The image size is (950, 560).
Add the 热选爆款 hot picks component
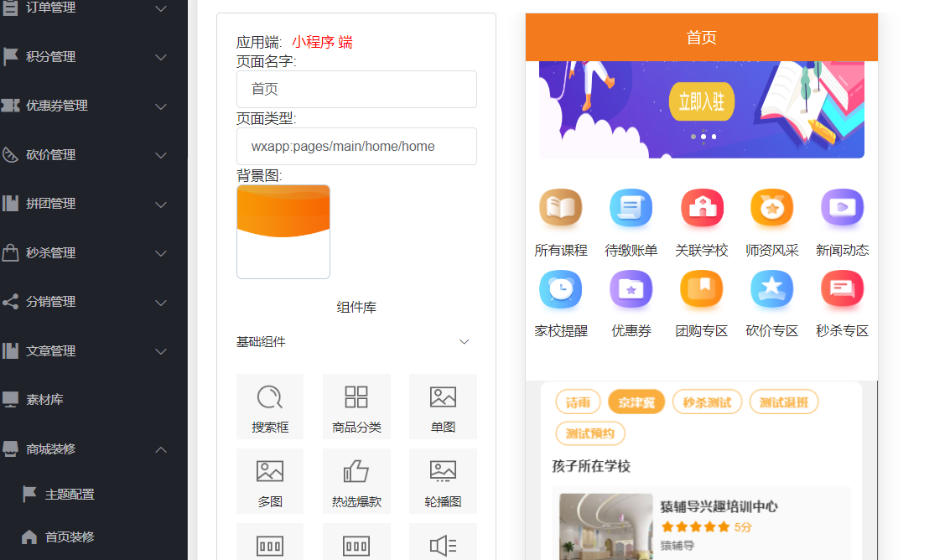tap(356, 481)
